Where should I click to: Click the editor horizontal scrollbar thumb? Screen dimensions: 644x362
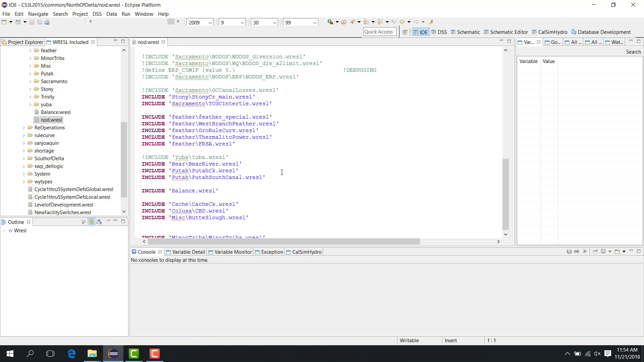[x=284, y=242]
